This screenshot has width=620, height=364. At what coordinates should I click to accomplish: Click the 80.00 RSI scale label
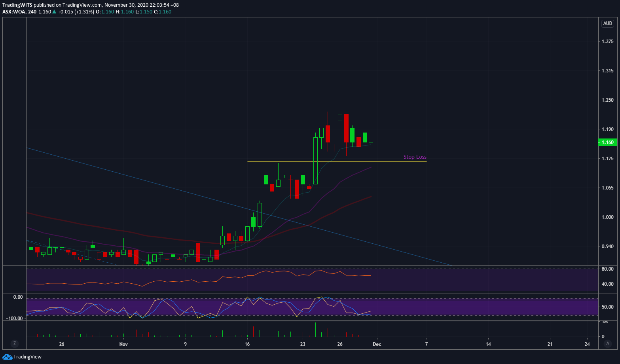pos(608,269)
